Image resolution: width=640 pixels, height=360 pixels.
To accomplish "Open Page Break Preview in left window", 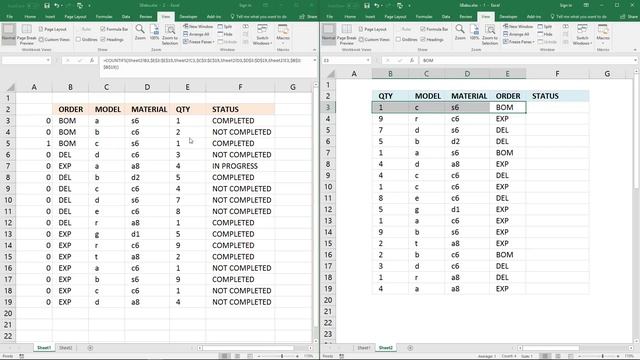I will (x=27, y=34).
